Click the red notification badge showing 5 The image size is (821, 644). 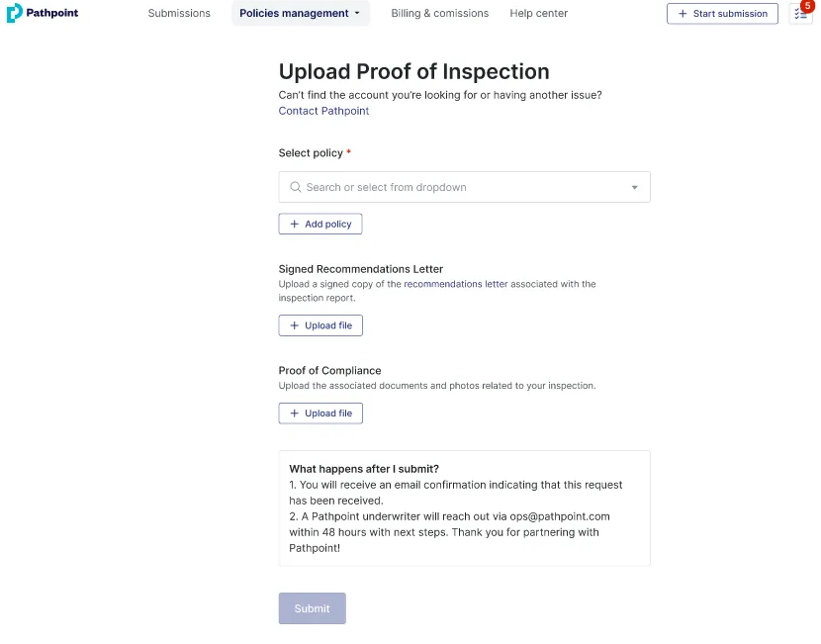(808, 6)
